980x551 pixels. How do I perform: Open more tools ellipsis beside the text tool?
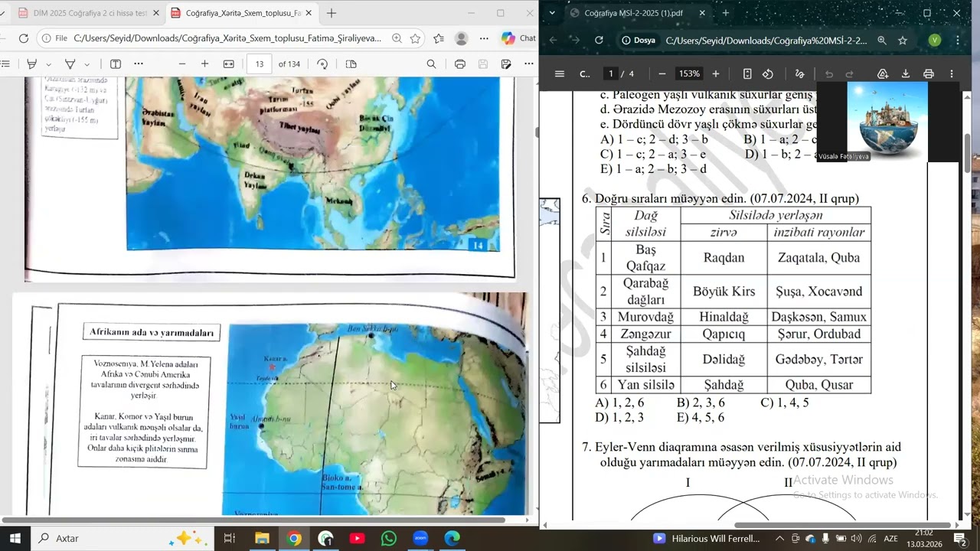[x=139, y=64]
